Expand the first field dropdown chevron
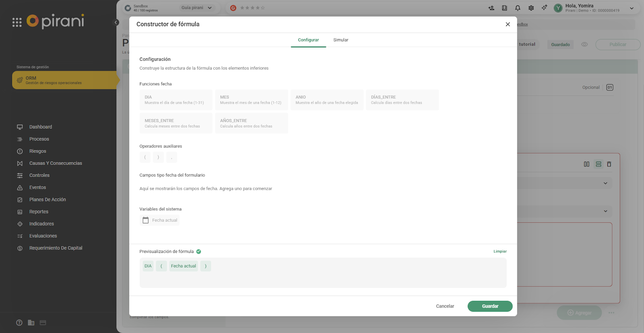 [605, 183]
